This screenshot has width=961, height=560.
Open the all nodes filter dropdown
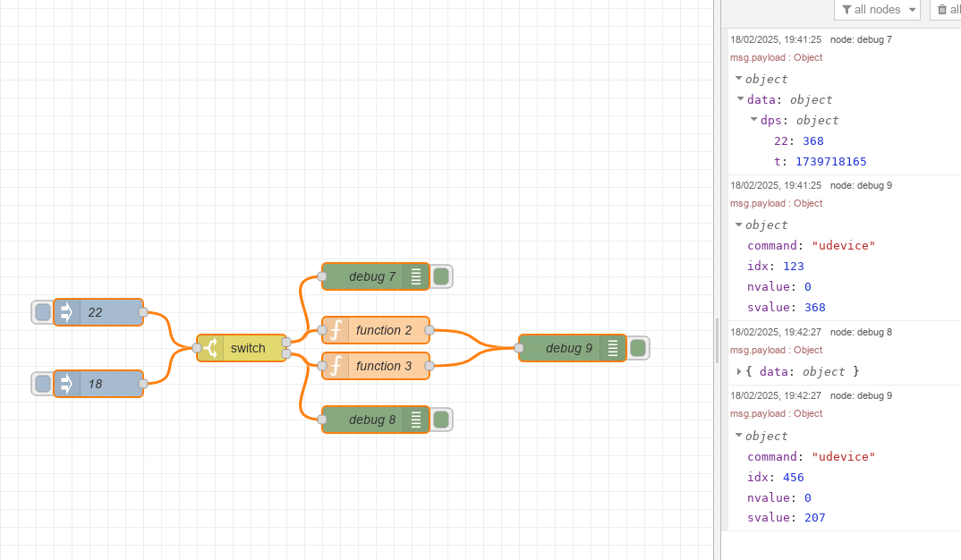click(x=877, y=9)
